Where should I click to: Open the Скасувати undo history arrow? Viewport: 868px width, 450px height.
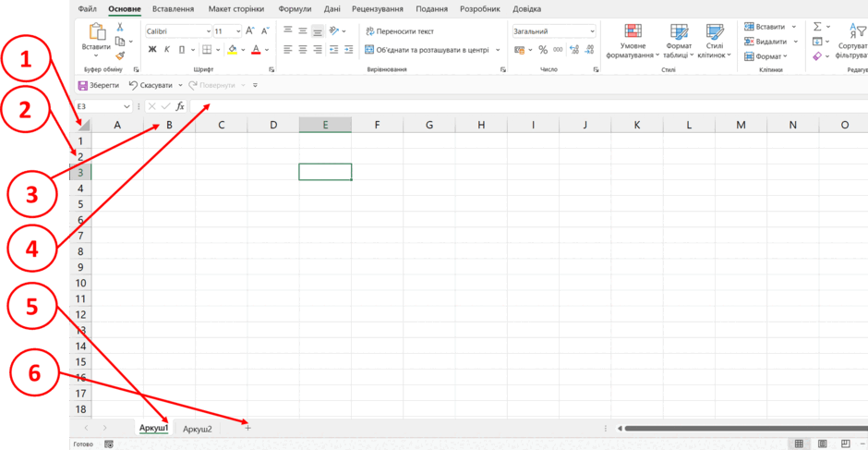point(180,85)
